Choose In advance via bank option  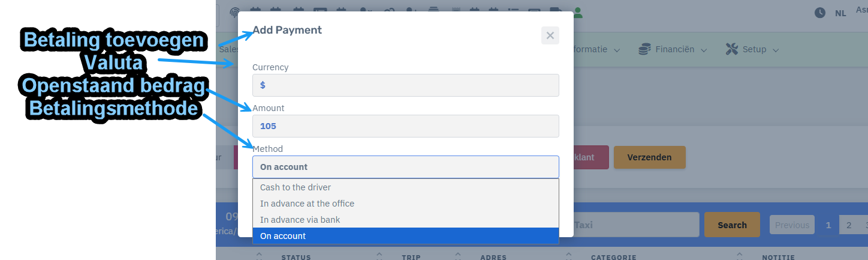pyautogui.click(x=406, y=220)
